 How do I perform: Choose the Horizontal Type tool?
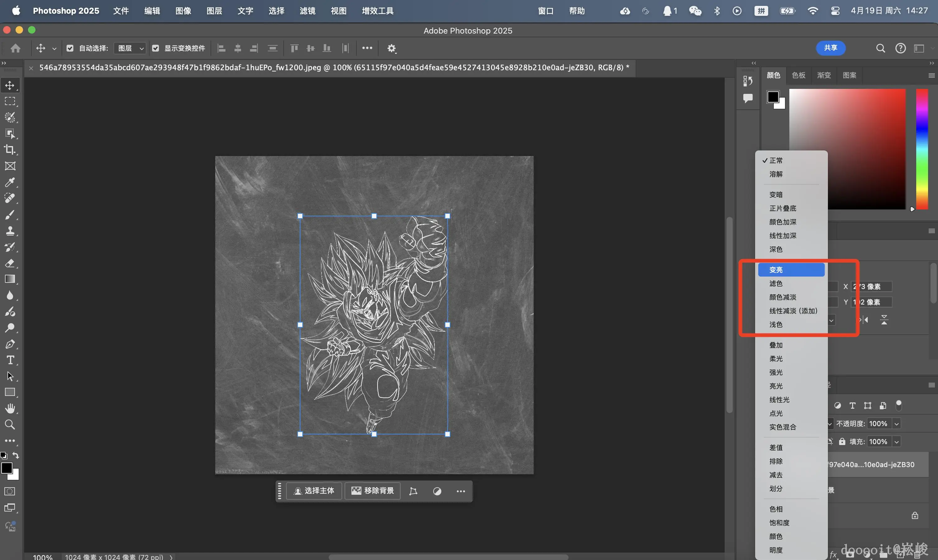10,360
